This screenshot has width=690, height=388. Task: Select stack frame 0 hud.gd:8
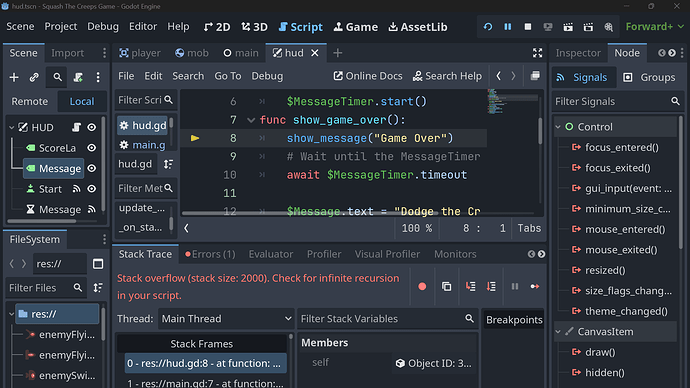(206, 363)
